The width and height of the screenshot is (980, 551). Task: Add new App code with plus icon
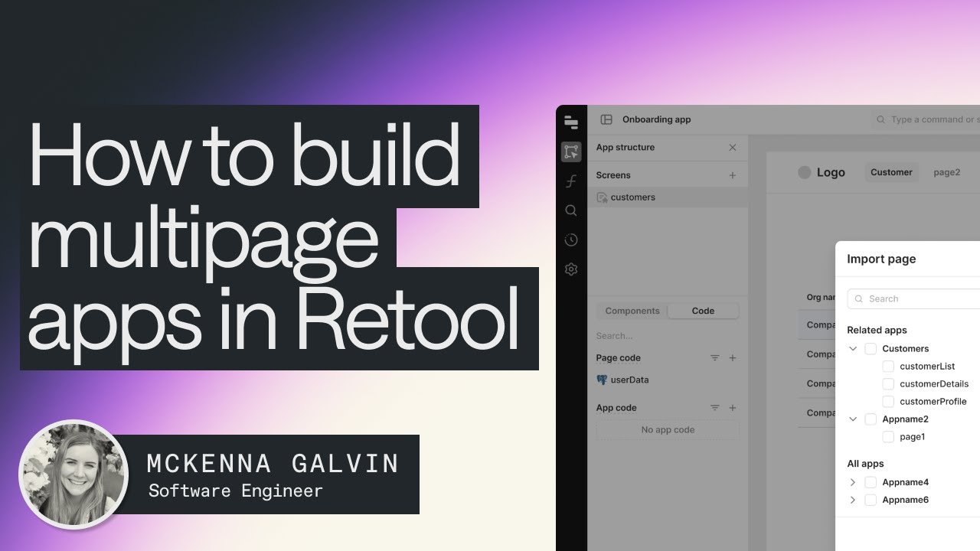[733, 408]
